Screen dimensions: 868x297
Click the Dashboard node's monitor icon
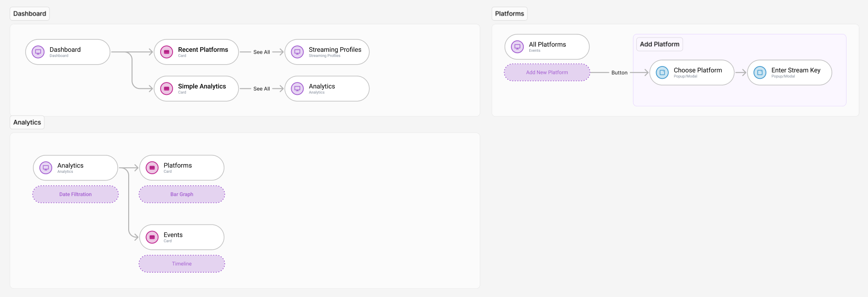(x=38, y=52)
